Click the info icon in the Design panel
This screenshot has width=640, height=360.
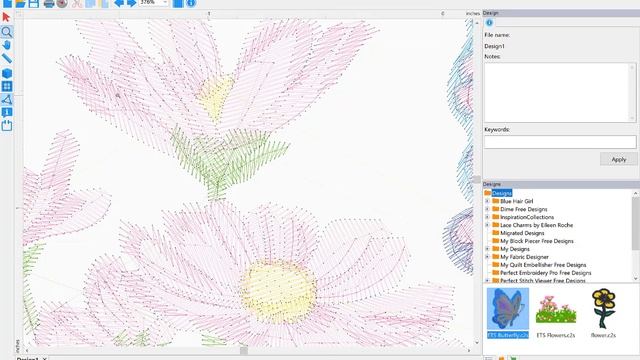[x=489, y=23]
